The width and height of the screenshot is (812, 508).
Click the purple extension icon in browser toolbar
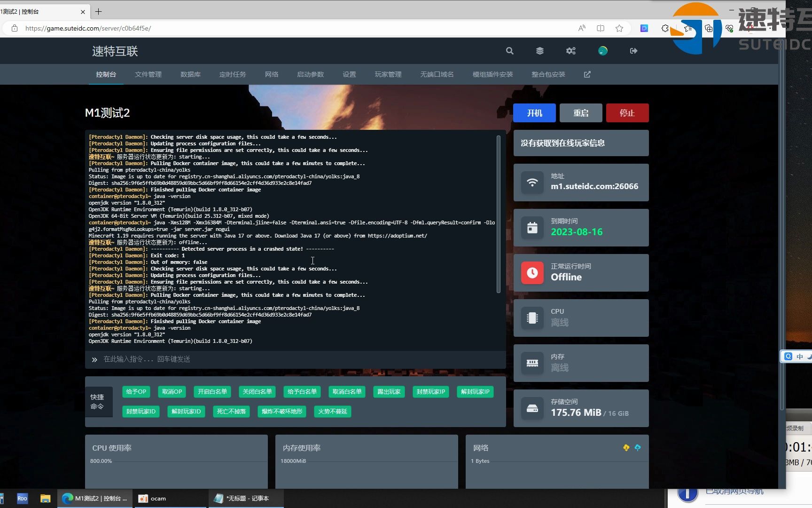pyautogui.click(x=644, y=28)
